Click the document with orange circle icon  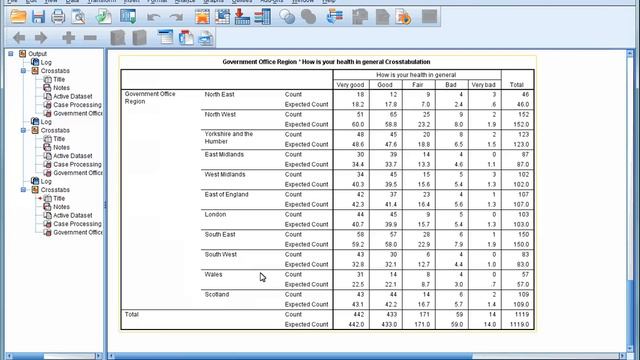[x=403, y=17]
